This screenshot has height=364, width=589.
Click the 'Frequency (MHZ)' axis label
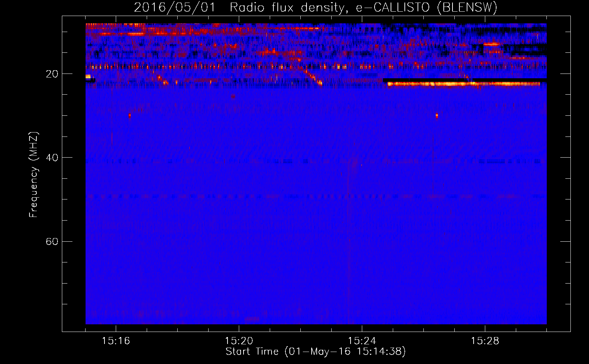(x=33, y=175)
